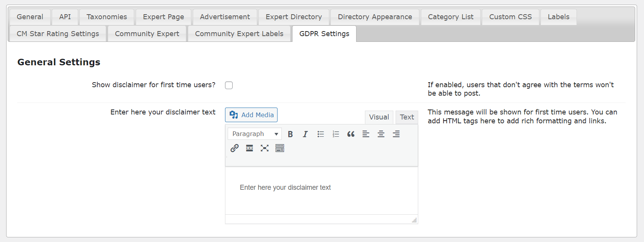Enable the first-time users disclaimer checkbox
Image resolution: width=644 pixels, height=242 pixels.
click(x=229, y=85)
